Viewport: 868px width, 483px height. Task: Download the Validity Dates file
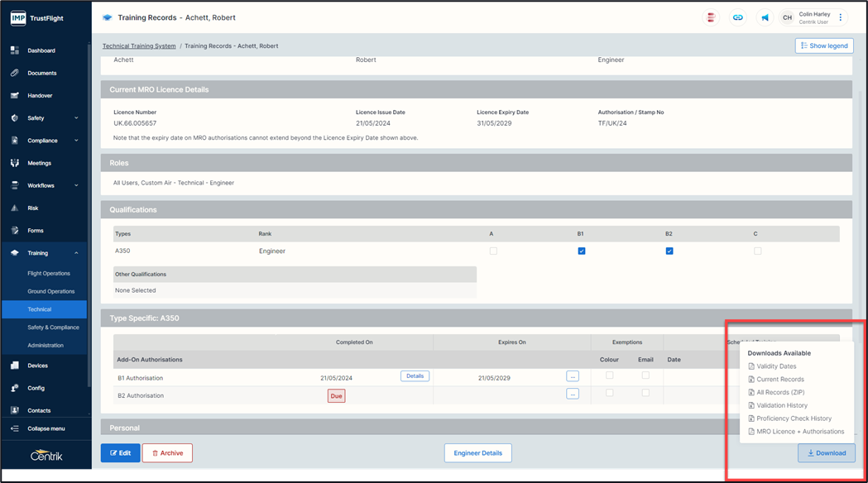tap(772, 366)
